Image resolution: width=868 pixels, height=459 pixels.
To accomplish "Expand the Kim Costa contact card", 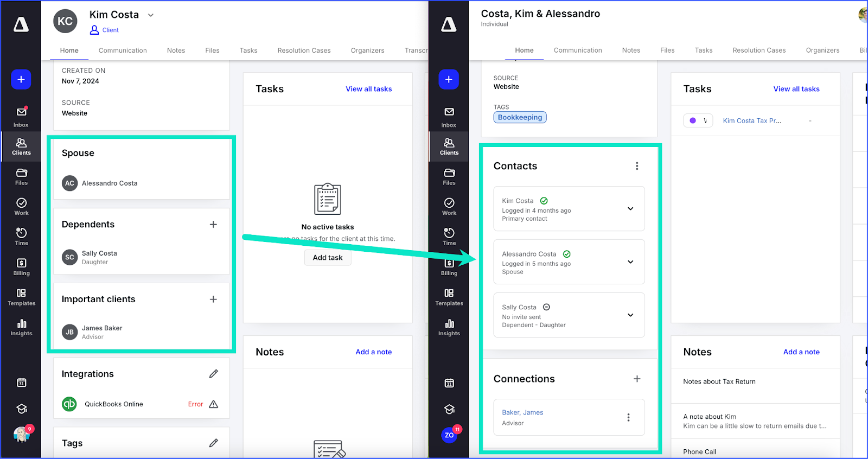I will [x=630, y=209].
